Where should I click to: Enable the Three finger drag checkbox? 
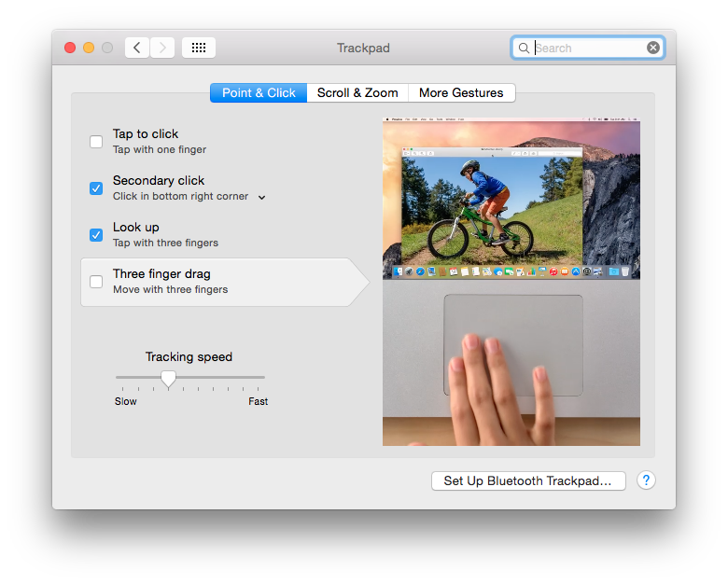(96, 282)
